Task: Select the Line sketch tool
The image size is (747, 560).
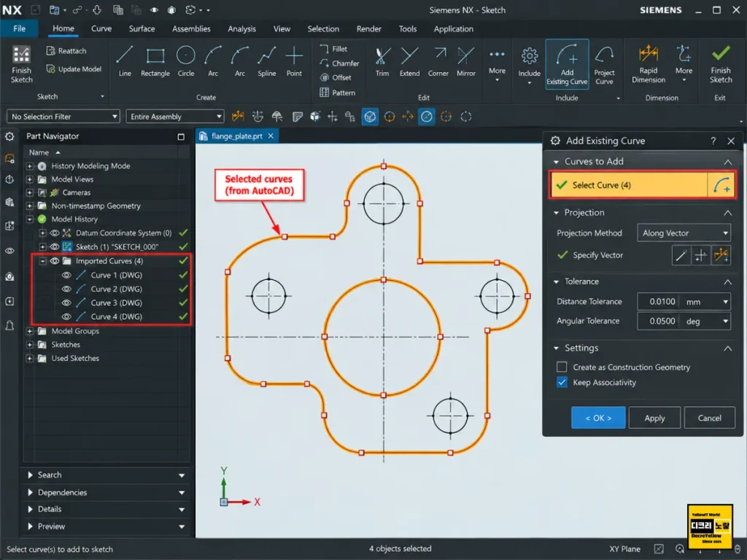Action: pyautogui.click(x=124, y=61)
